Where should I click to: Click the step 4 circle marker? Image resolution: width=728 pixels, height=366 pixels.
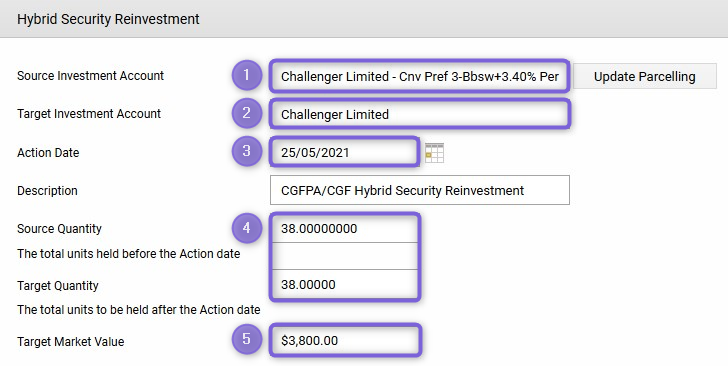point(247,228)
